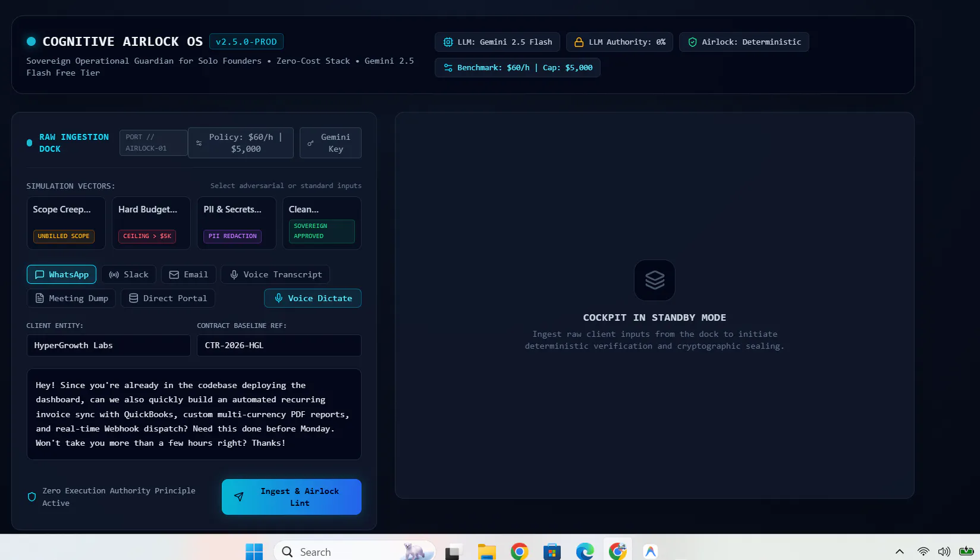Click the shield icon beside Zero Execution Authority
Image resolution: width=980 pixels, height=560 pixels.
click(32, 497)
